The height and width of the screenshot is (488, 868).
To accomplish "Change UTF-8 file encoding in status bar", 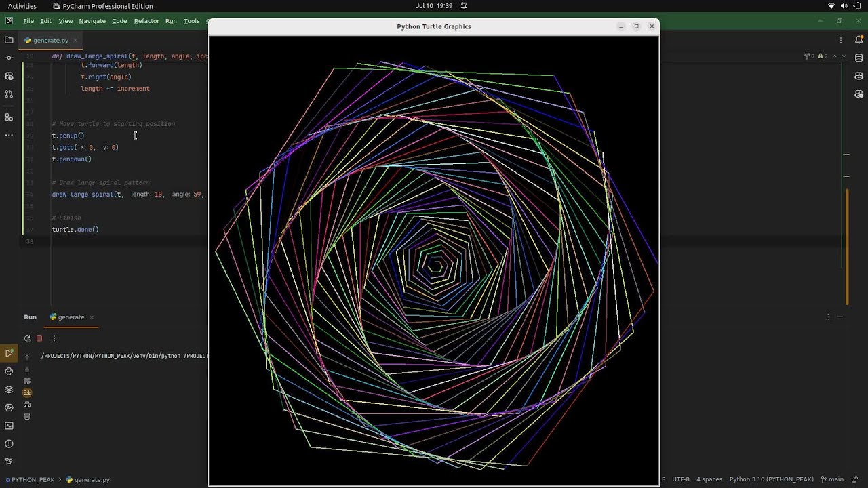I will (x=681, y=479).
